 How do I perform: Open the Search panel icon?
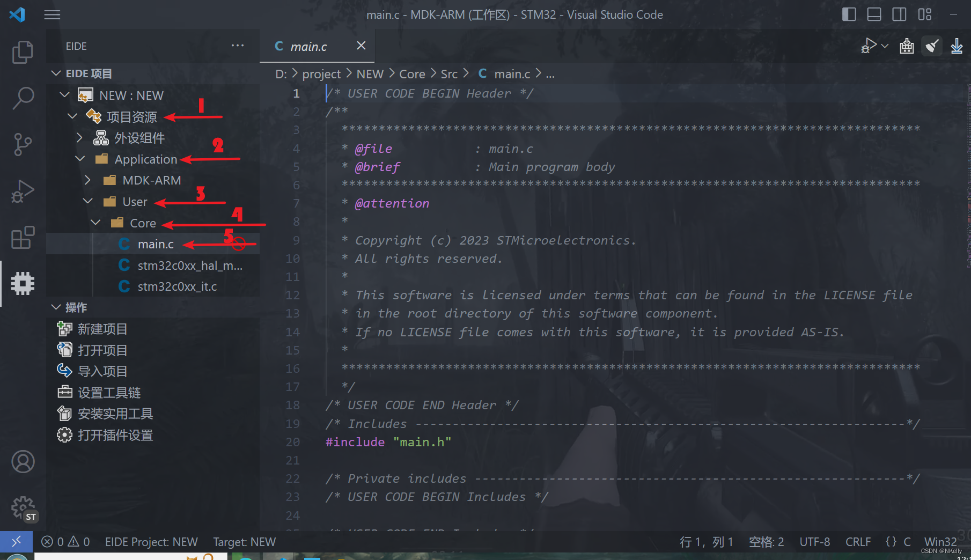click(x=23, y=98)
